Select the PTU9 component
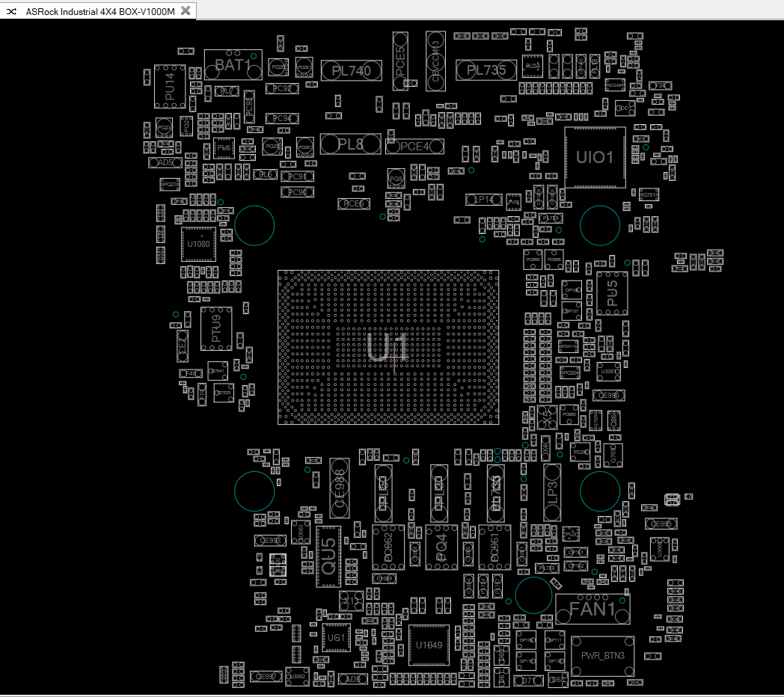Image resolution: width=784 pixels, height=697 pixels. click(216, 328)
